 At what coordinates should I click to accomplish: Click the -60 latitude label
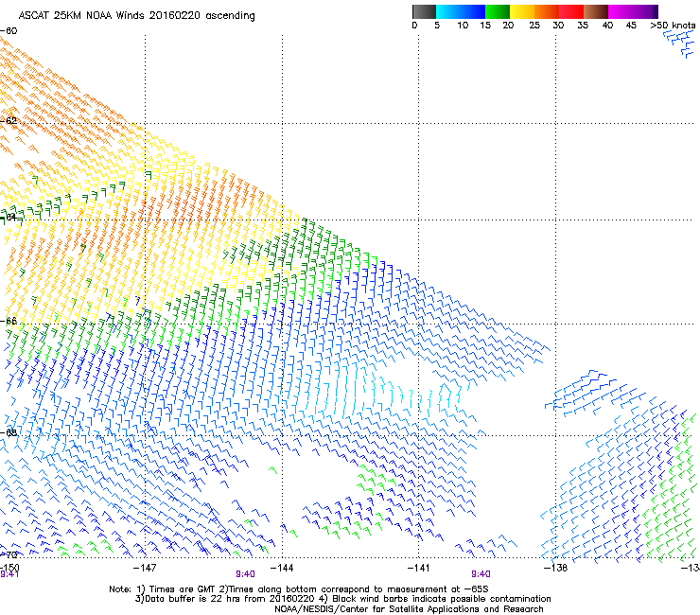(x=9, y=31)
